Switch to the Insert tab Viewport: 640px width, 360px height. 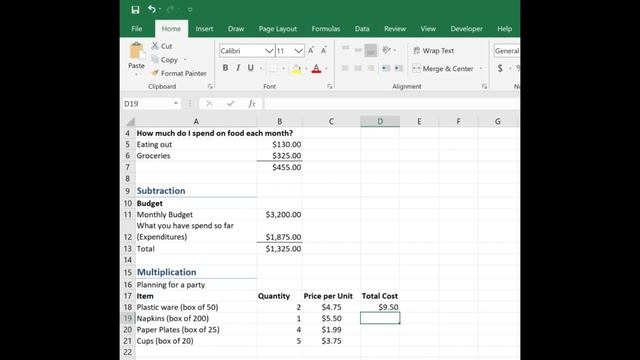pos(204,29)
